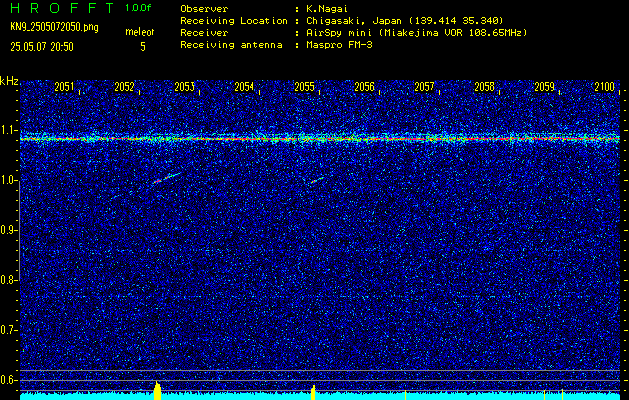Image resolution: width=629 pixels, height=400 pixels.
Task: Click the 2100 time marker
Action: tap(605, 87)
